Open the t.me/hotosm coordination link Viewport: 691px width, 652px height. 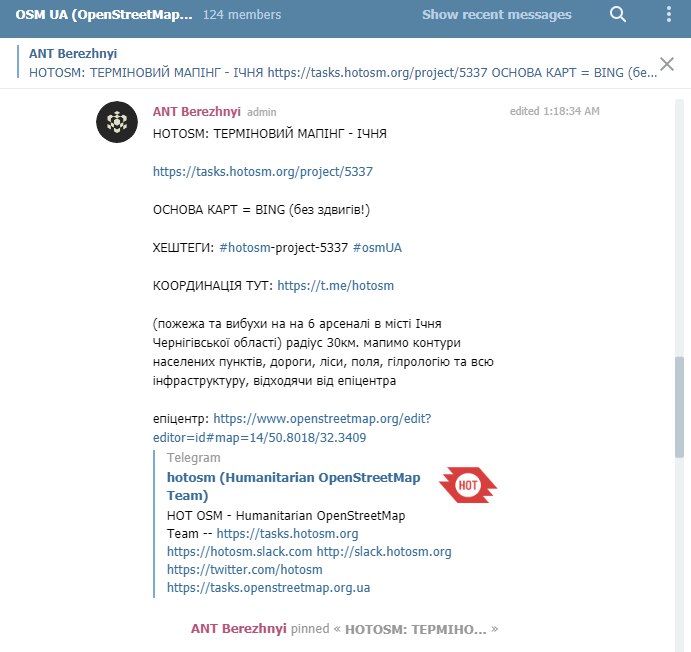point(335,285)
